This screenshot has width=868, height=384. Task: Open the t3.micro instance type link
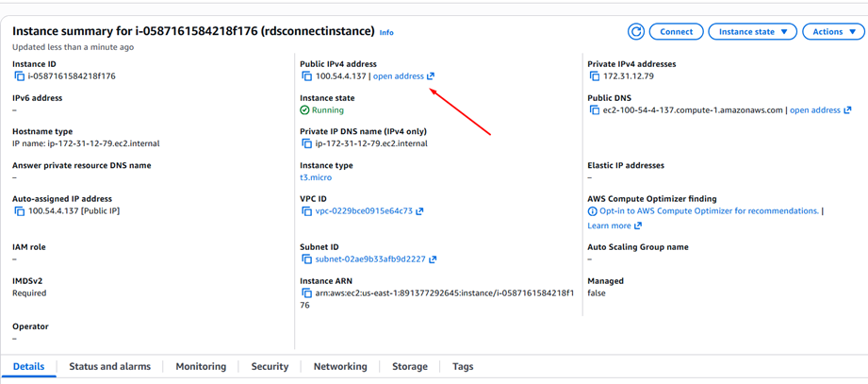[x=316, y=177]
